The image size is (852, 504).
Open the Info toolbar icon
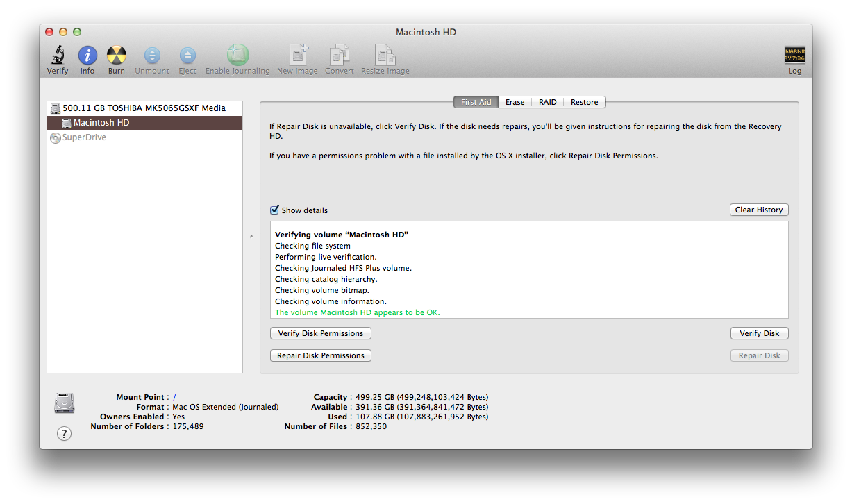87,56
